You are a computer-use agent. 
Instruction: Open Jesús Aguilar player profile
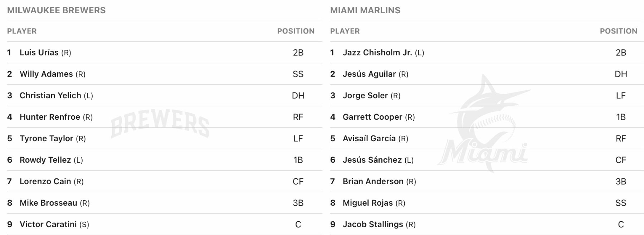[369, 74]
